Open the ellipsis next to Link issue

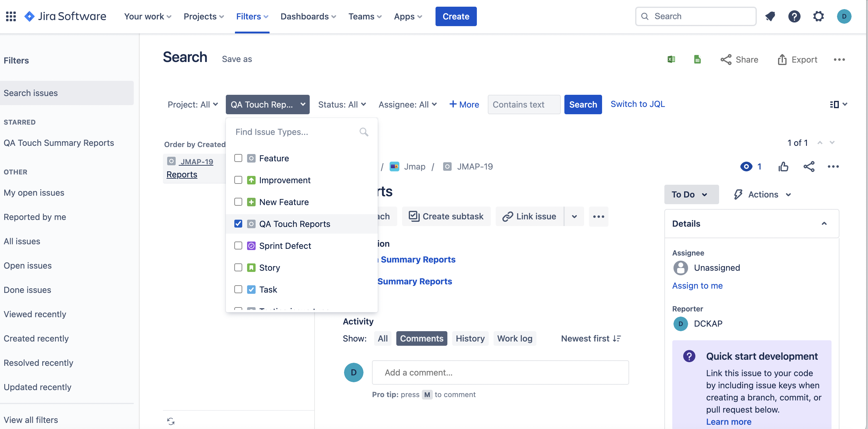[x=598, y=216]
